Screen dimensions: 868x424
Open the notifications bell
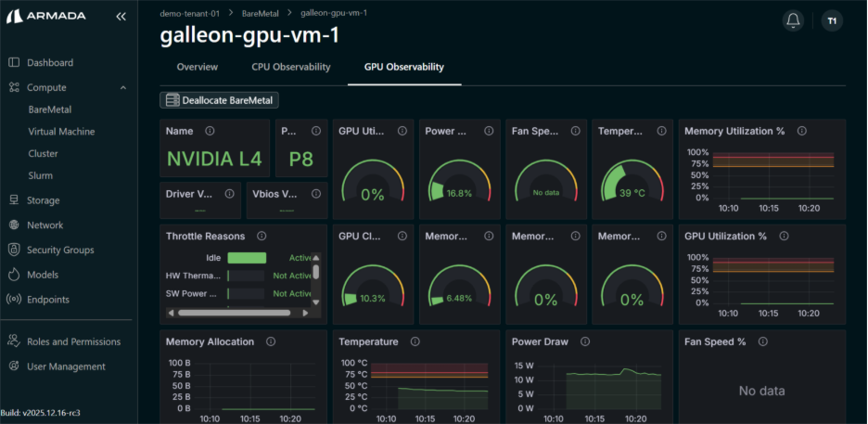[793, 20]
